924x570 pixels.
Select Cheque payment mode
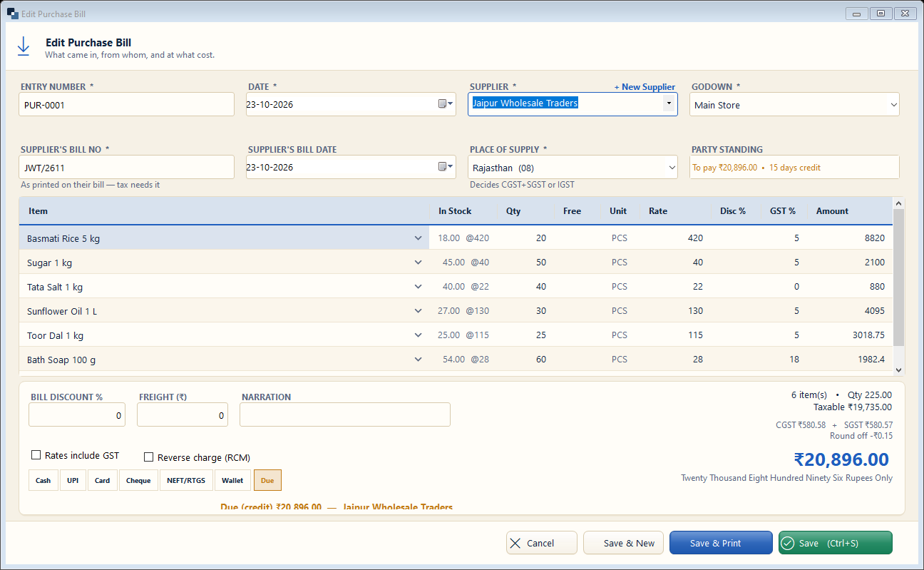pyautogui.click(x=138, y=480)
